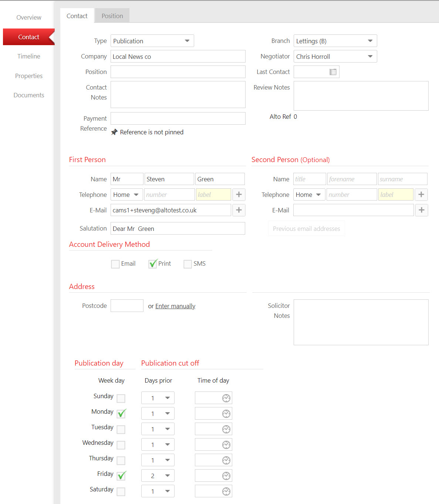Click the Salutation field Dear Mr Green
439x504 pixels.
(x=178, y=229)
